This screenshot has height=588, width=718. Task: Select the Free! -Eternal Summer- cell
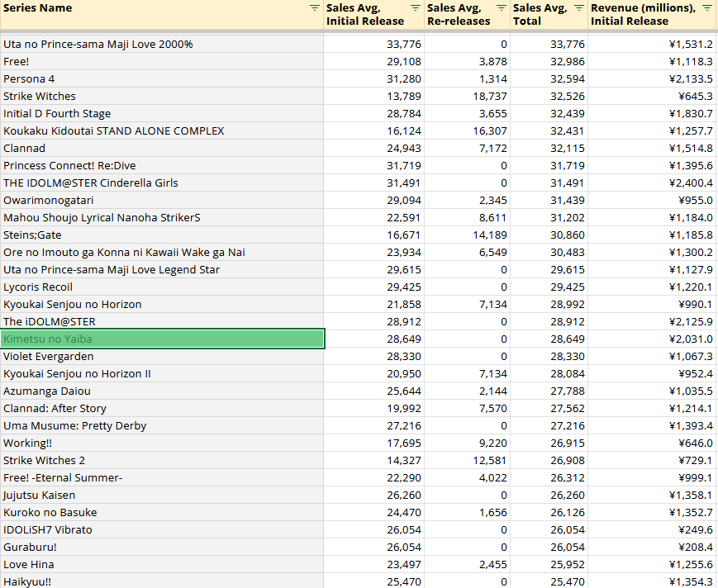point(162,478)
